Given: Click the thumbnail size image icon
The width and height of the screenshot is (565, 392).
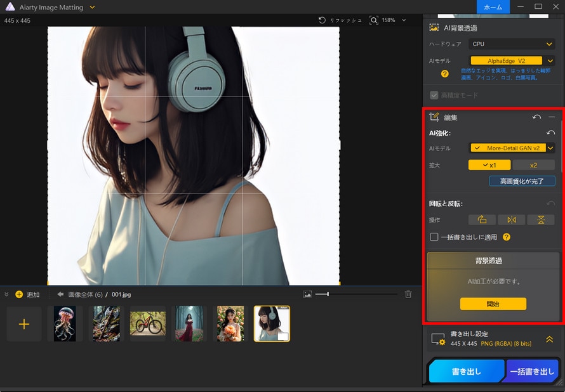Looking at the screenshot, I should point(307,294).
